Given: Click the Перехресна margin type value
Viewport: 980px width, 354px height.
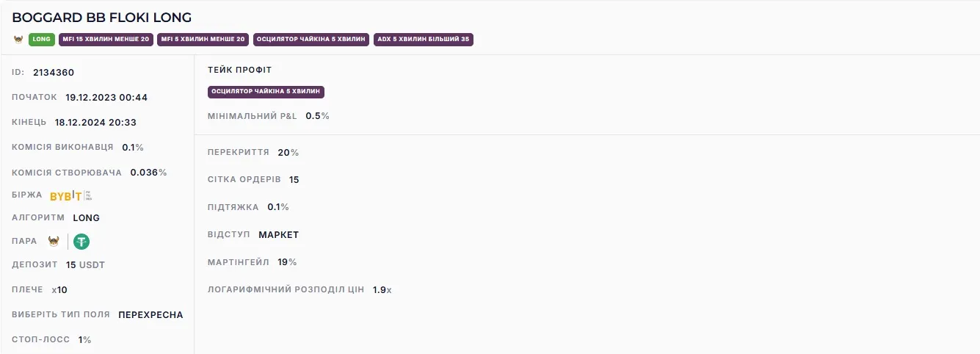Looking at the screenshot, I should pyautogui.click(x=150, y=315).
